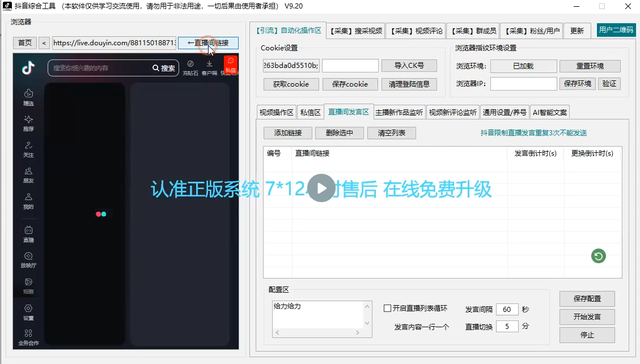Click scroll-right arrow in message box
Image resolution: width=640 pixels, height=364 pixels.
coord(358,333)
